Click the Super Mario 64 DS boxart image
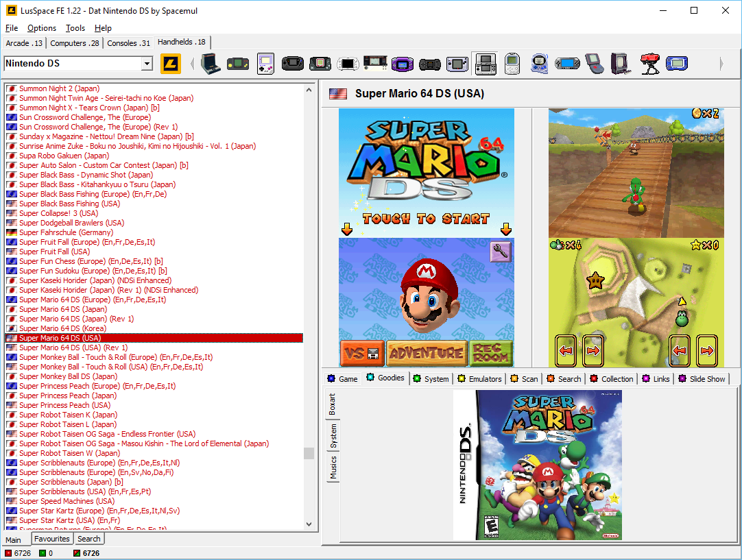Screen dimensions: 742x560 point(538,465)
